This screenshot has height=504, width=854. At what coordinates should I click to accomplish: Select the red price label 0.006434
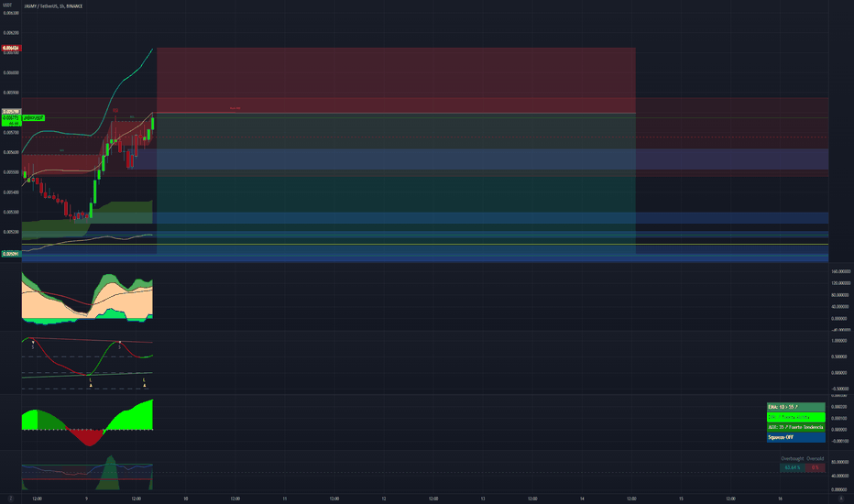click(x=11, y=49)
